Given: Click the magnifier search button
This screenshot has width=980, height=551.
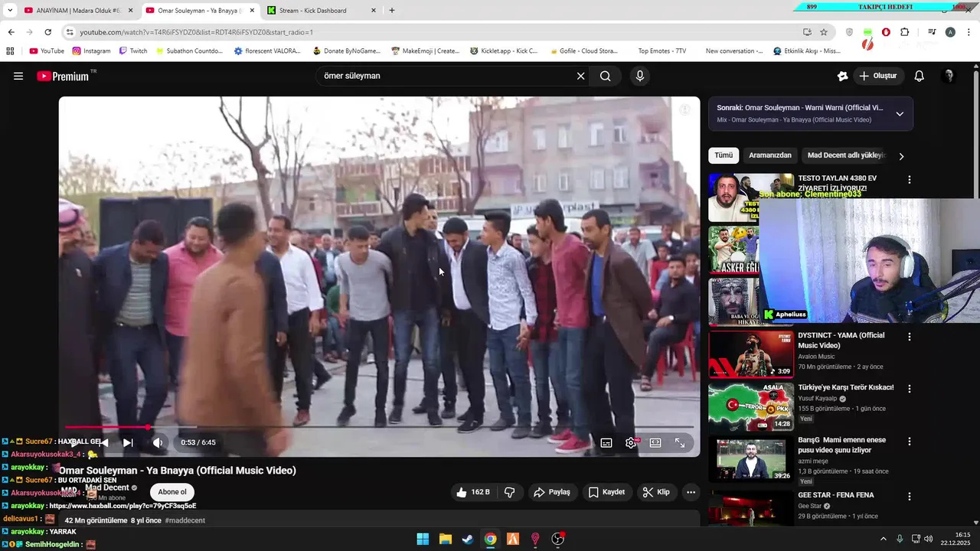Looking at the screenshot, I should pyautogui.click(x=606, y=76).
